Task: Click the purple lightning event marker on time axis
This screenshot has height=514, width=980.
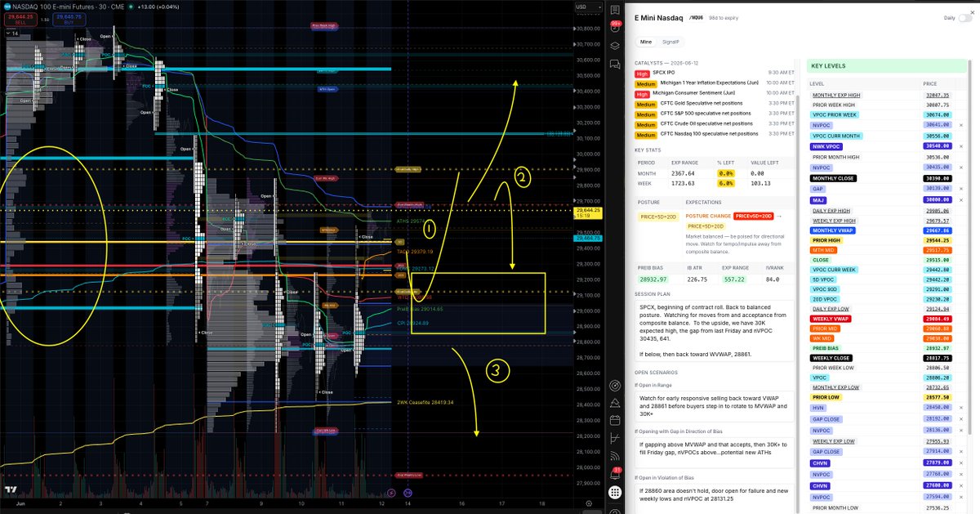Action: (393, 493)
